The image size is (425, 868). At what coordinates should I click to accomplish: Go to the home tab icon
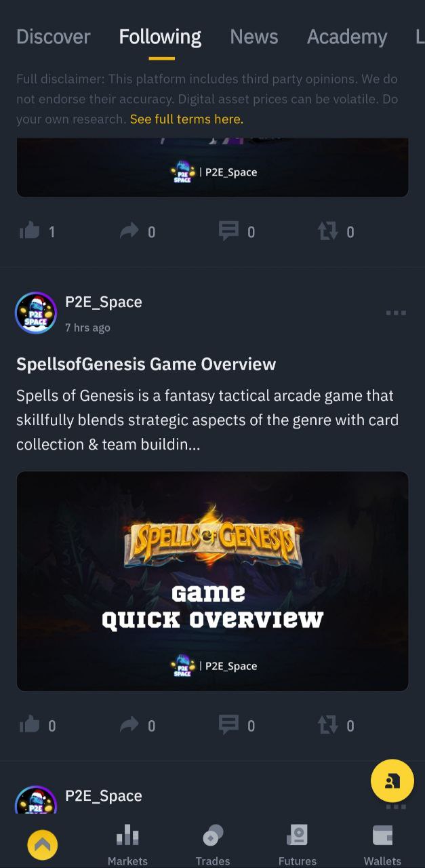point(42,845)
